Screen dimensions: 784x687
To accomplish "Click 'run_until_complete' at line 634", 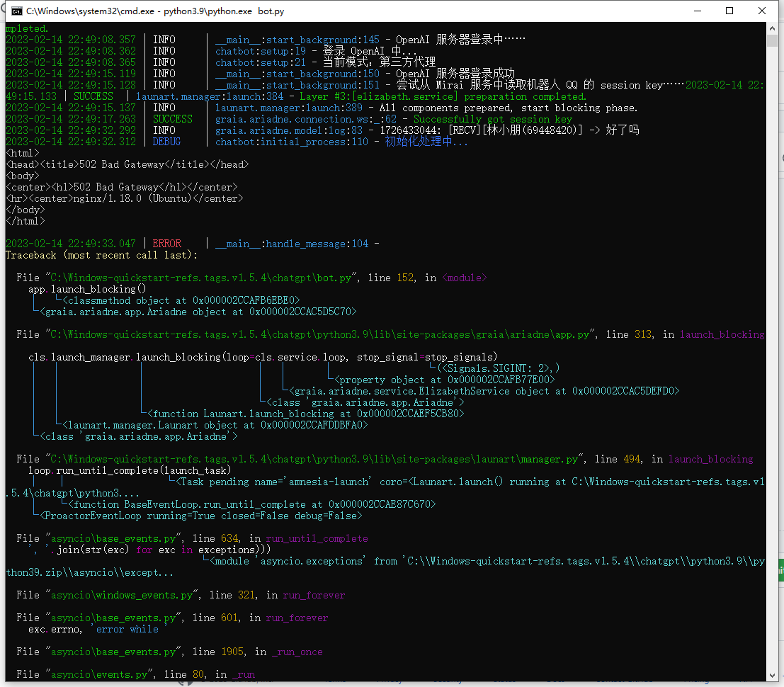I will [317, 538].
